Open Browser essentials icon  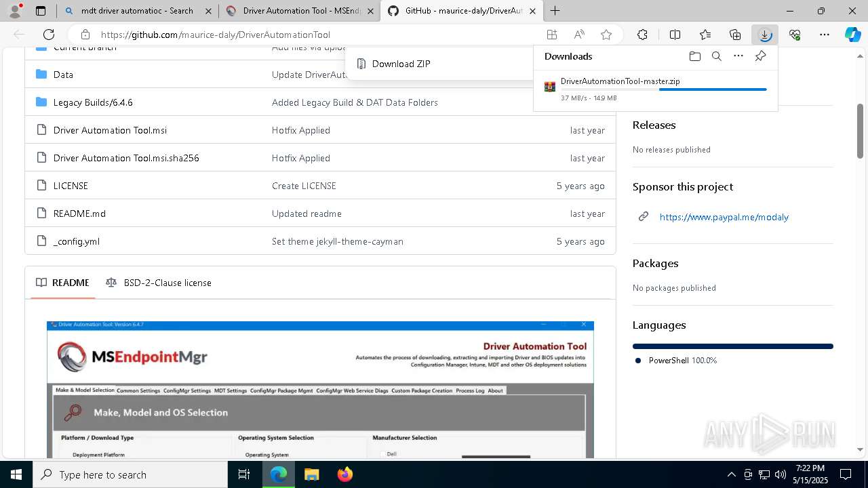click(x=795, y=35)
